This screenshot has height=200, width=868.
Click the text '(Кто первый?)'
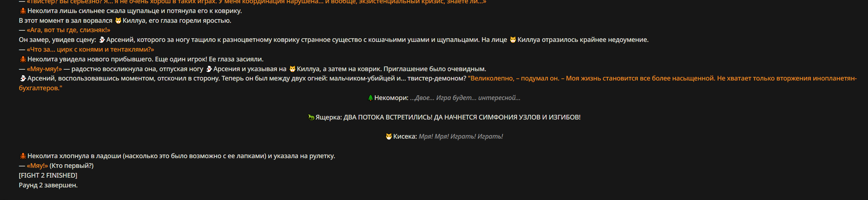[x=71, y=166]
